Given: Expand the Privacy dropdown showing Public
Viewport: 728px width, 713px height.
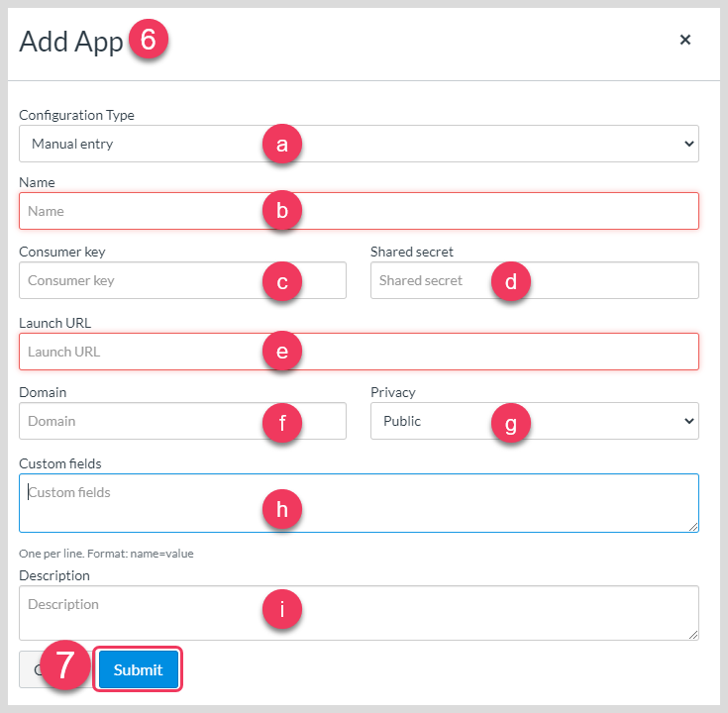Looking at the screenshot, I should [x=535, y=421].
